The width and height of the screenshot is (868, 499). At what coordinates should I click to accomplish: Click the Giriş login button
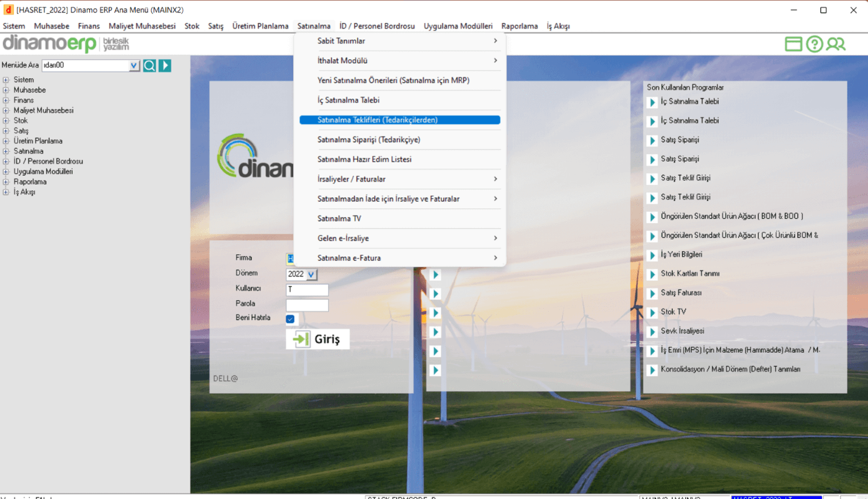pyautogui.click(x=317, y=339)
